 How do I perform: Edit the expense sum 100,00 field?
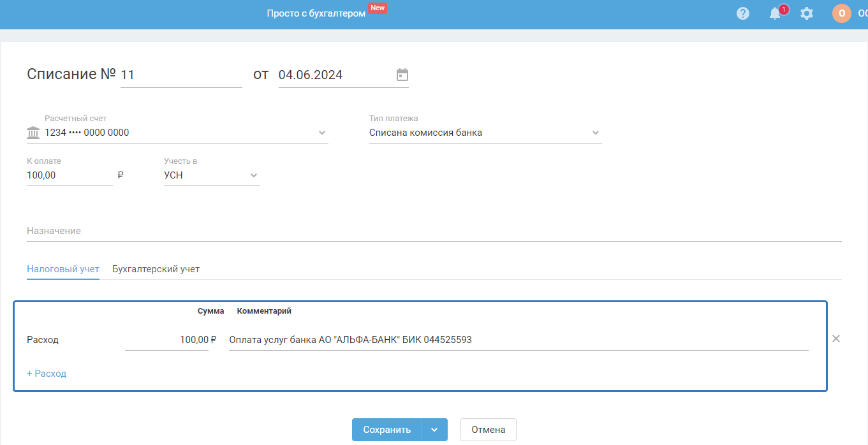[x=166, y=340]
